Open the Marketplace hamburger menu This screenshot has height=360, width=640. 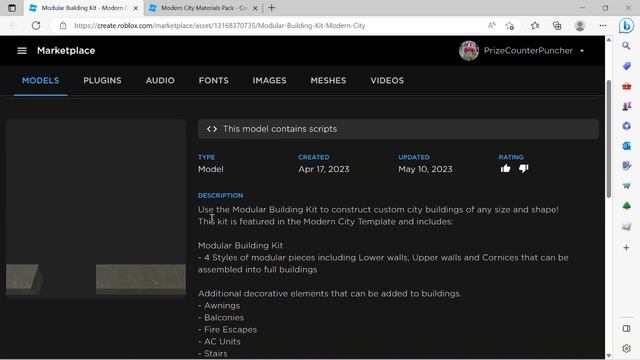(x=22, y=51)
